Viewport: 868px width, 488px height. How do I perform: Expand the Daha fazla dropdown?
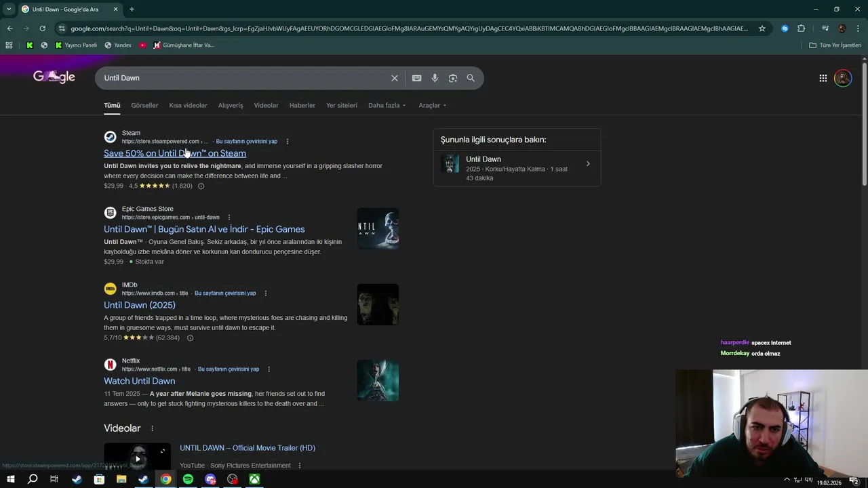tap(387, 105)
